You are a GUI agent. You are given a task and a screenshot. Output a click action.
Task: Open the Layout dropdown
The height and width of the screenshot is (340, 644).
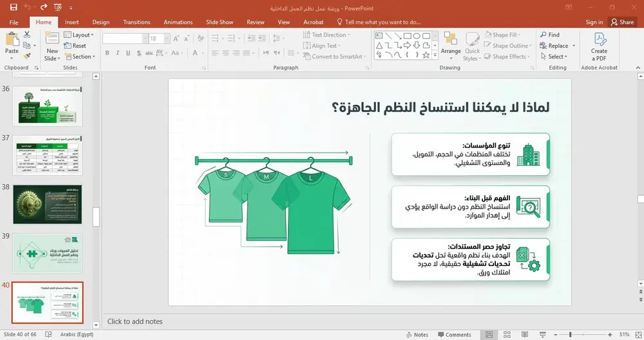coord(79,35)
